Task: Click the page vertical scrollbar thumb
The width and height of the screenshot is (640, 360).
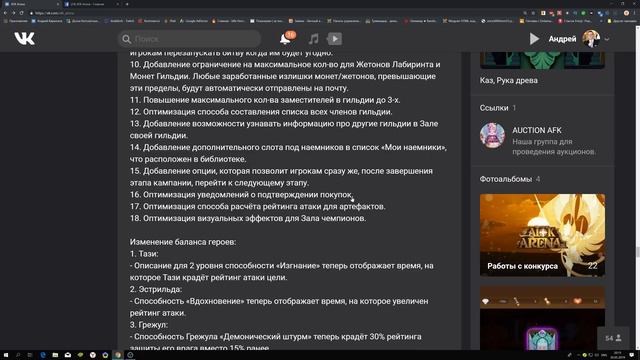Action: coord(637,252)
